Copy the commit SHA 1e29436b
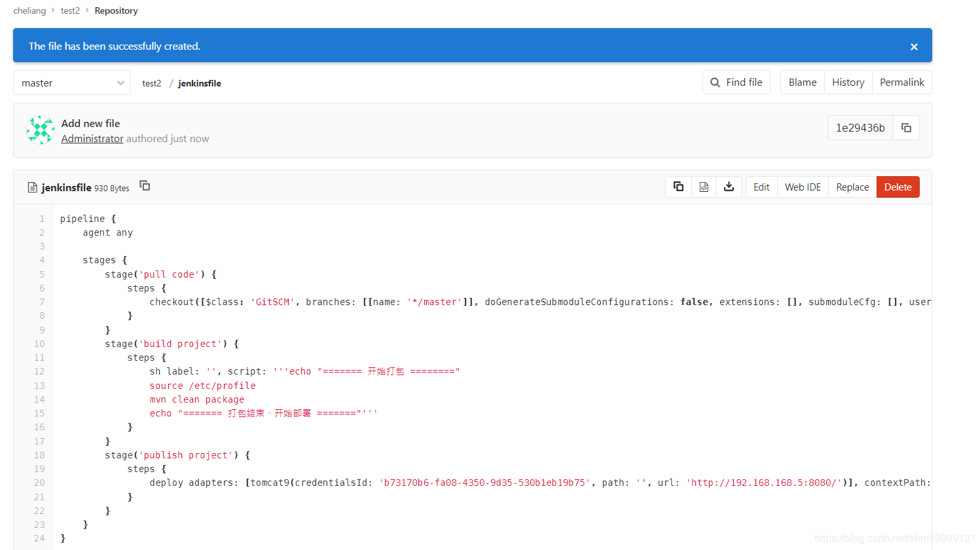Viewport: 980px width, 550px height. (906, 128)
